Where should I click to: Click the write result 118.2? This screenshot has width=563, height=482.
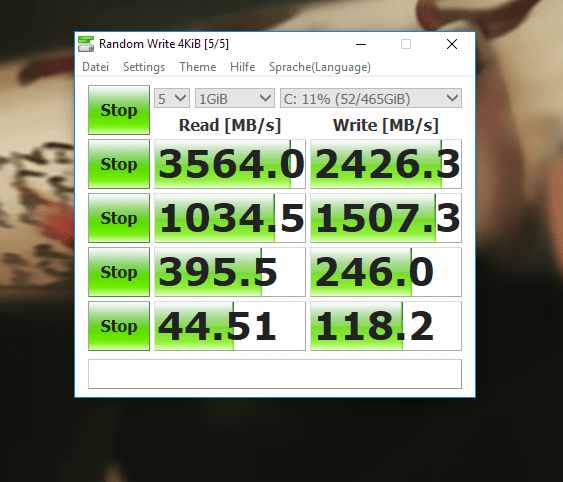point(386,326)
